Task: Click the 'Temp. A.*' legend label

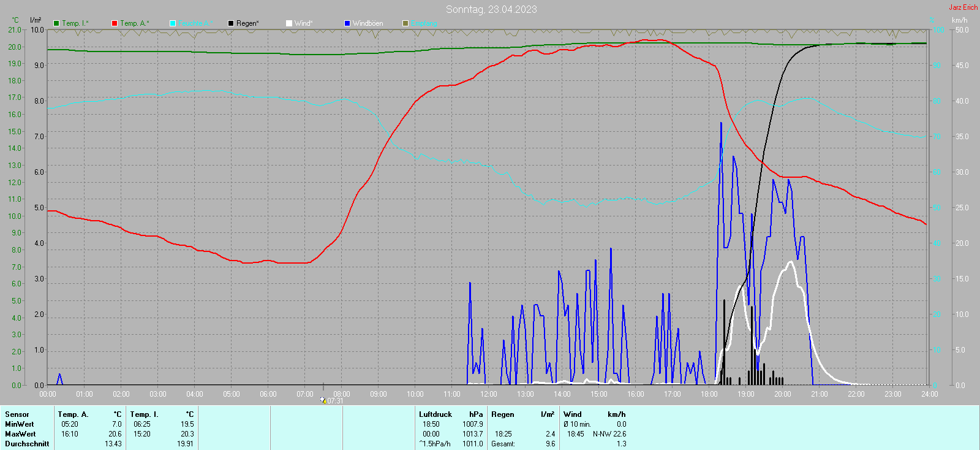Action: pos(135,23)
